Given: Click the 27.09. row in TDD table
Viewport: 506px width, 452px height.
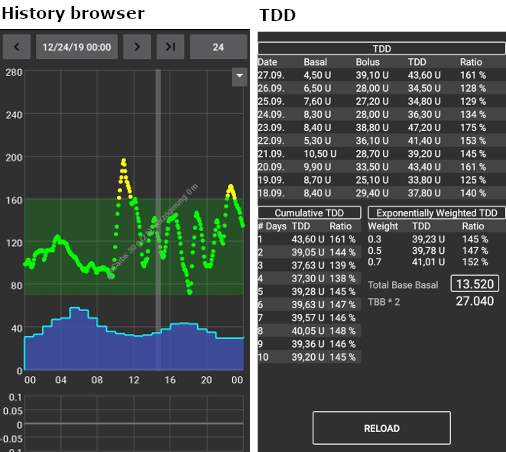Looking at the screenshot, I should (382, 75).
